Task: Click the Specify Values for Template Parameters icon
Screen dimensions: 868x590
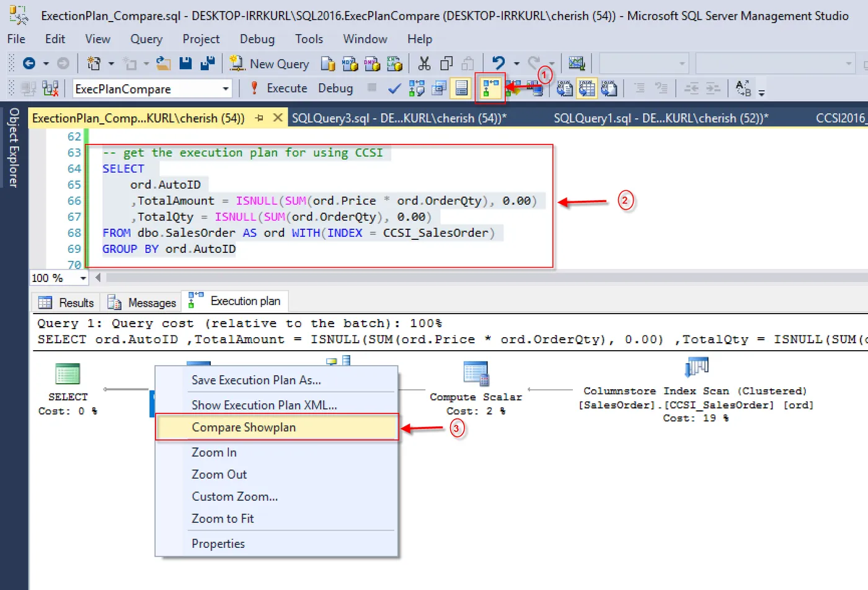Action: [x=743, y=89]
